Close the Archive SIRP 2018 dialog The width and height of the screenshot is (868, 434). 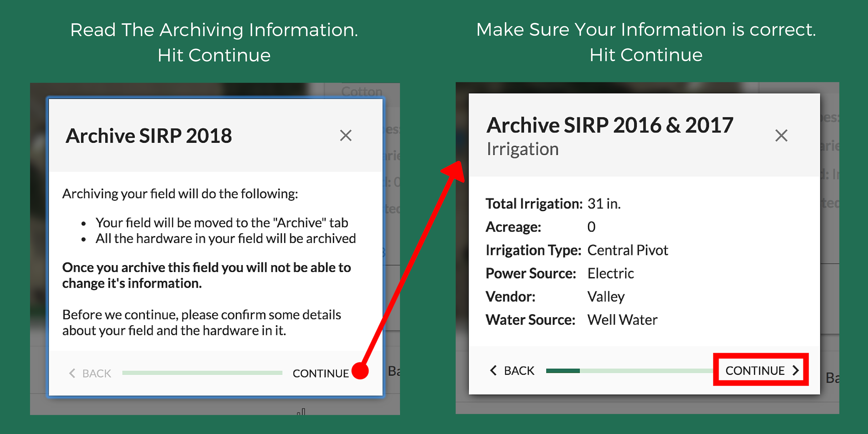click(346, 136)
